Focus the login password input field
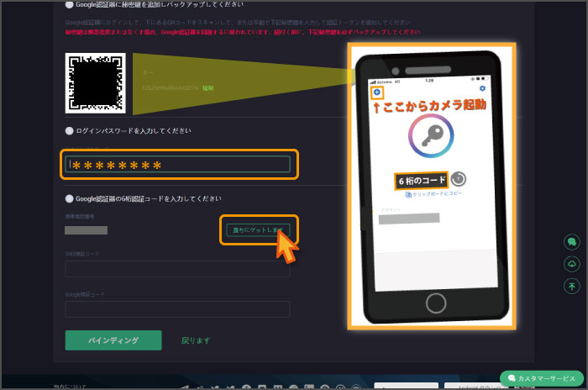The height and width of the screenshot is (390, 588). (x=177, y=165)
